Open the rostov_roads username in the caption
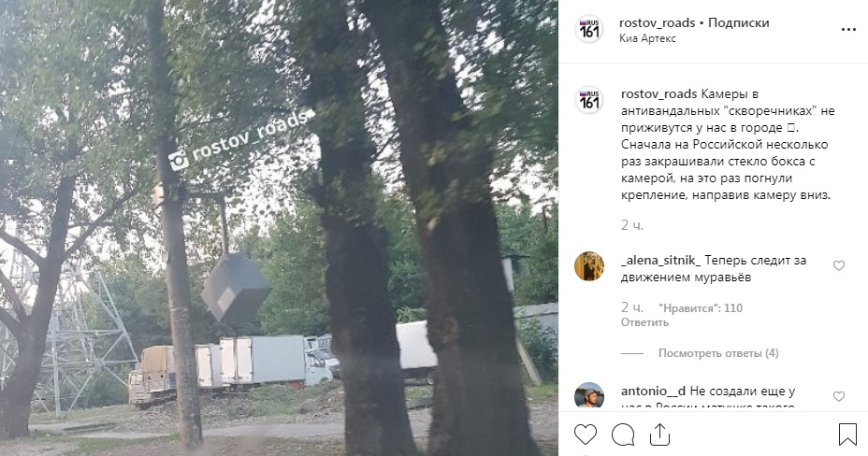 (658, 94)
